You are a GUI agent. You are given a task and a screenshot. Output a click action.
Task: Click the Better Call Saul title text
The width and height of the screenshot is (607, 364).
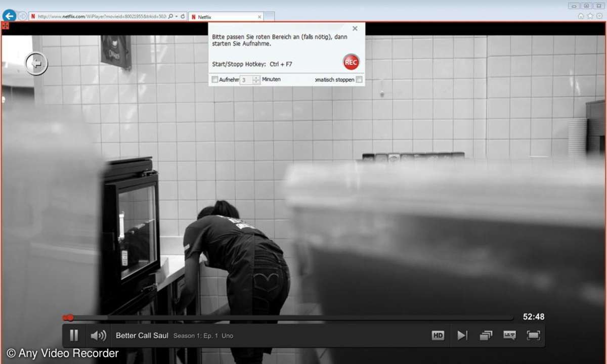[x=142, y=335]
